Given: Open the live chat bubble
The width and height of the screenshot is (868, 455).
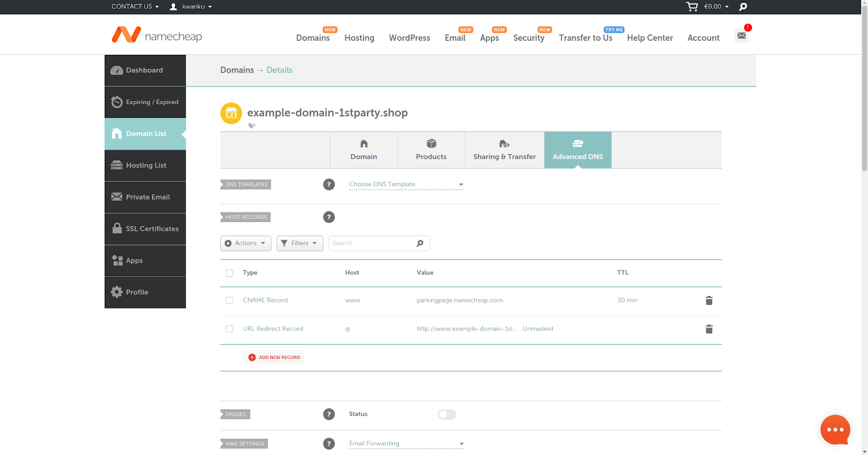Looking at the screenshot, I should click(x=835, y=430).
